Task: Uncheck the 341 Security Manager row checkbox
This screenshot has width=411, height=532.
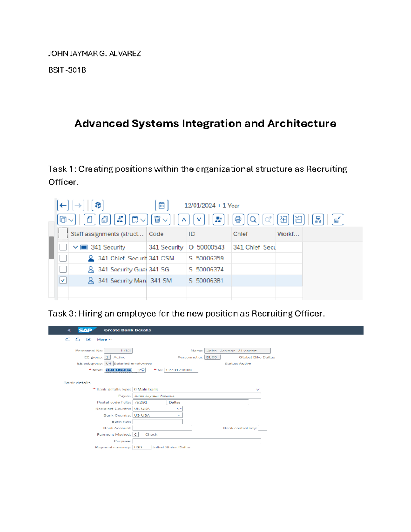Action: pyautogui.click(x=63, y=280)
